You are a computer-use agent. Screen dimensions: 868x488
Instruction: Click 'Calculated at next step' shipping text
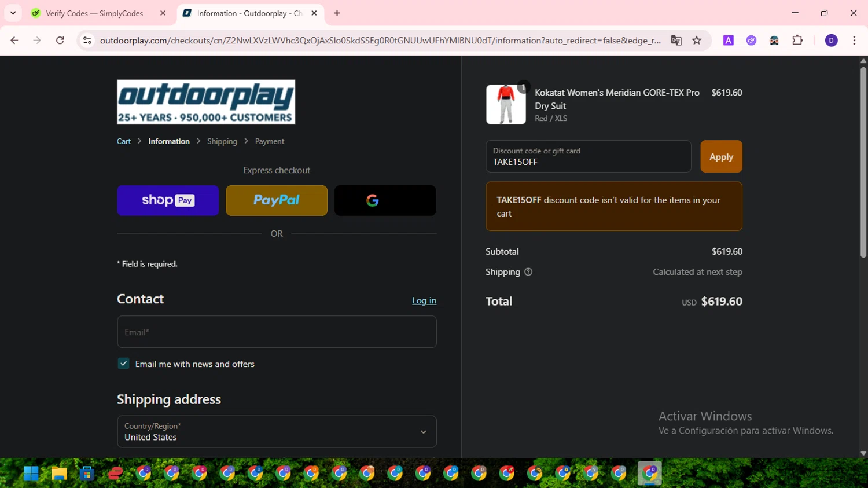(697, 272)
